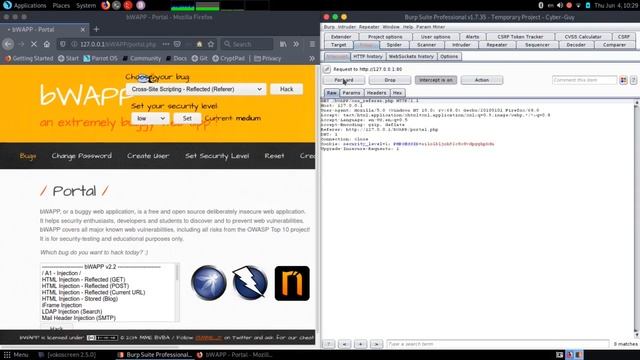Focus the Firefox Search box
The image size is (640, 360).
pos(247,44)
